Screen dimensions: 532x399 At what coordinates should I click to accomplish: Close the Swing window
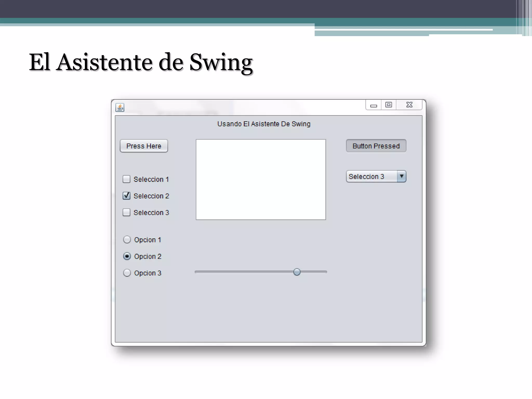(409, 105)
